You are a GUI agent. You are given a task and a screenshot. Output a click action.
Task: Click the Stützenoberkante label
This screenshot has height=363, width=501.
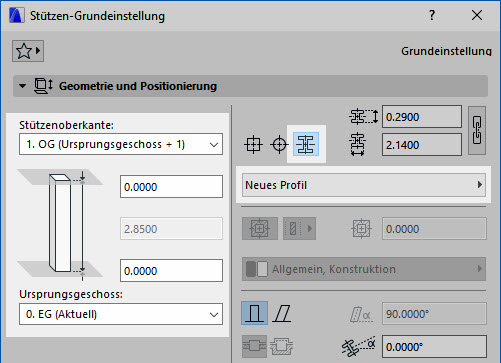(x=66, y=125)
